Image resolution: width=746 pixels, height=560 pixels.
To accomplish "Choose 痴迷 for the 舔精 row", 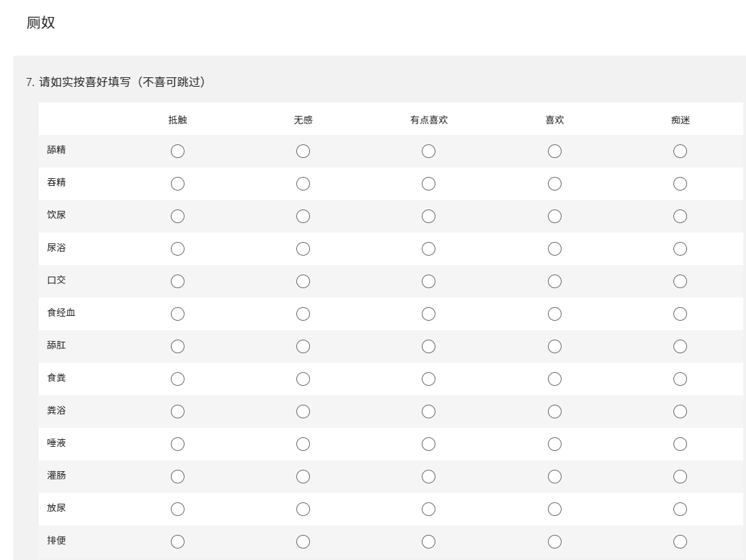I will 680,151.
